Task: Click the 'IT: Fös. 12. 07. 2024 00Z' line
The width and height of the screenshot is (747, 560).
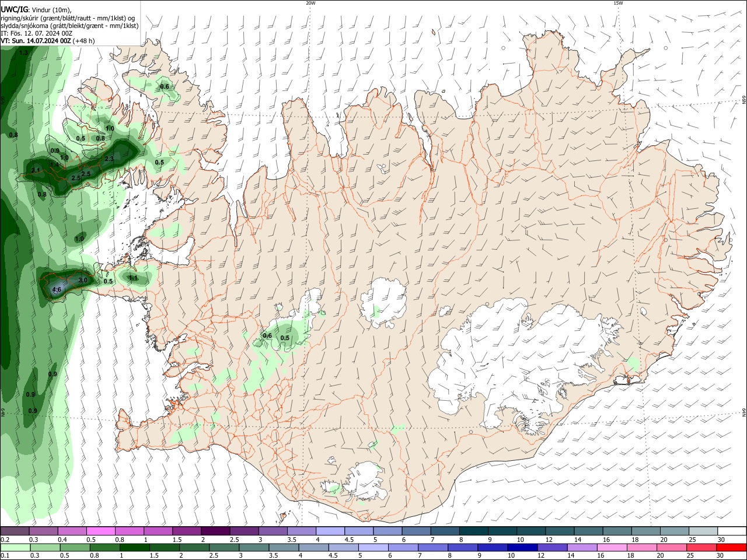Action: pyautogui.click(x=36, y=33)
